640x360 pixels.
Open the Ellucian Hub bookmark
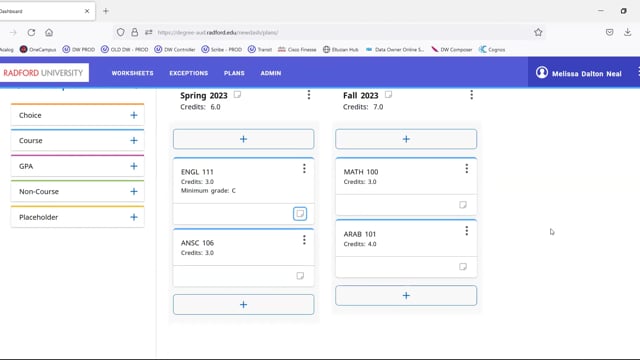coord(341,49)
